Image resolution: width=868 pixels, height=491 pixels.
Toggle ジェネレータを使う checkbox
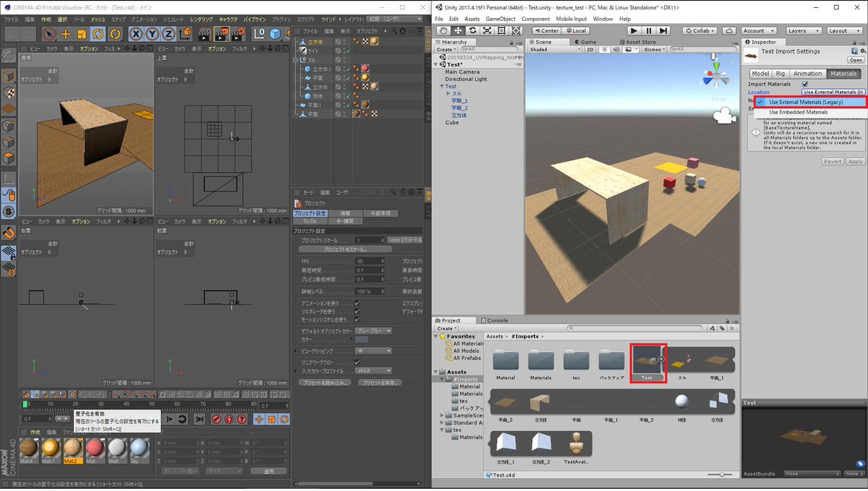click(x=357, y=311)
